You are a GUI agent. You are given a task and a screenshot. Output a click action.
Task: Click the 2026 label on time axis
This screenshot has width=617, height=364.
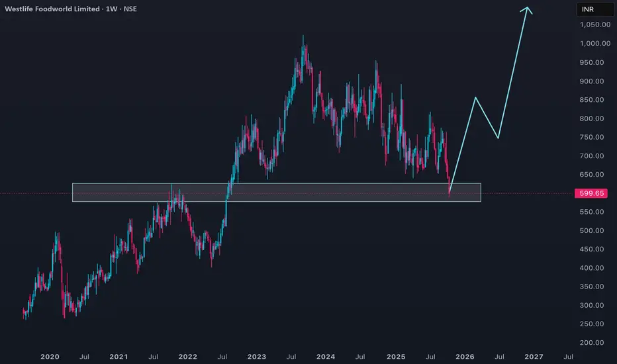pos(465,357)
